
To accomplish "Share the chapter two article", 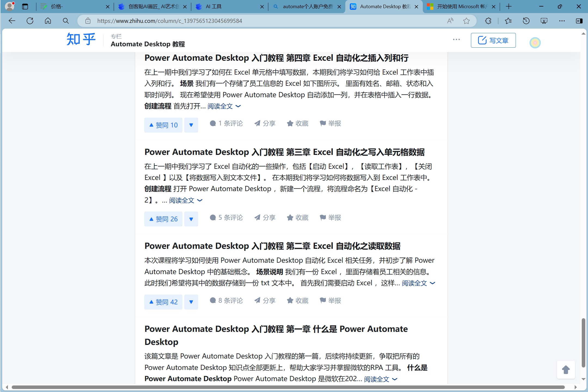I will [x=265, y=301].
